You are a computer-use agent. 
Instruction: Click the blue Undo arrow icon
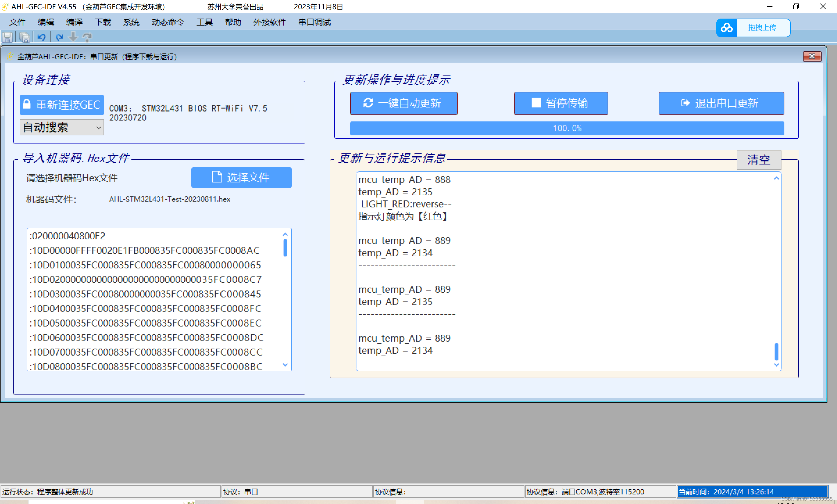(x=42, y=37)
